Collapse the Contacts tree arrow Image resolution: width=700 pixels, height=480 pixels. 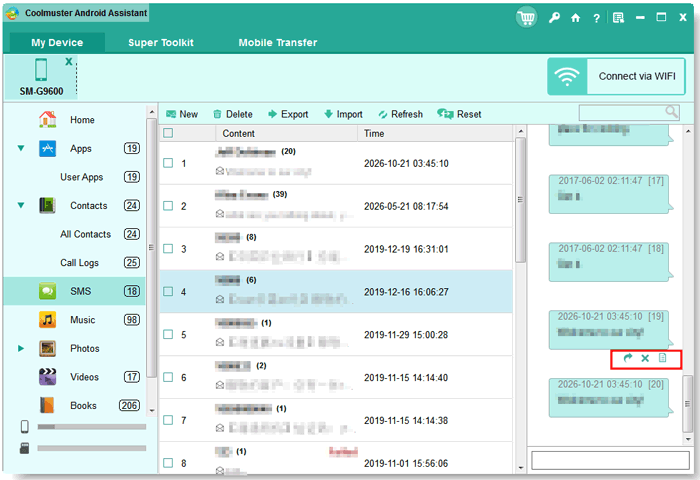[x=21, y=205]
